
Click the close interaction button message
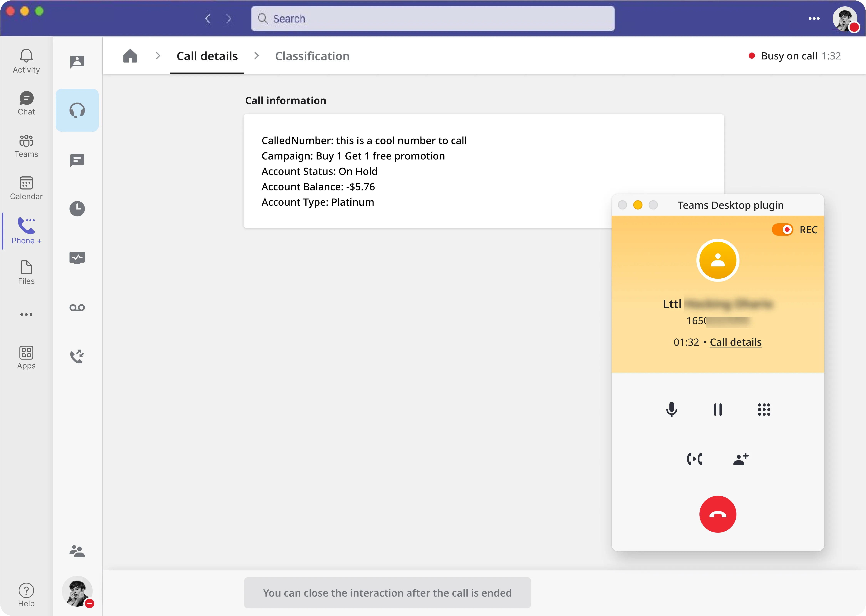pyautogui.click(x=387, y=593)
